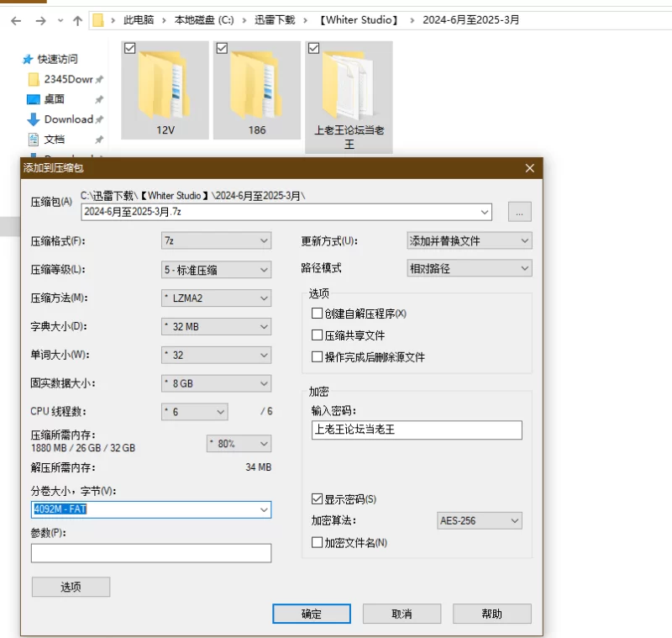Select the 186 folder icon

(x=256, y=84)
